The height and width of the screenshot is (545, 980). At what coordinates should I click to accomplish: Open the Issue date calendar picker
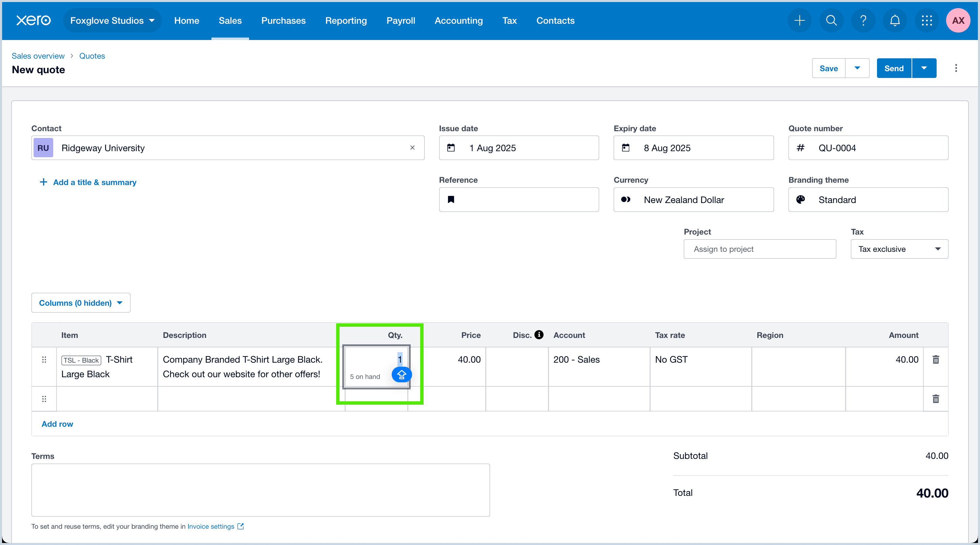click(x=451, y=148)
